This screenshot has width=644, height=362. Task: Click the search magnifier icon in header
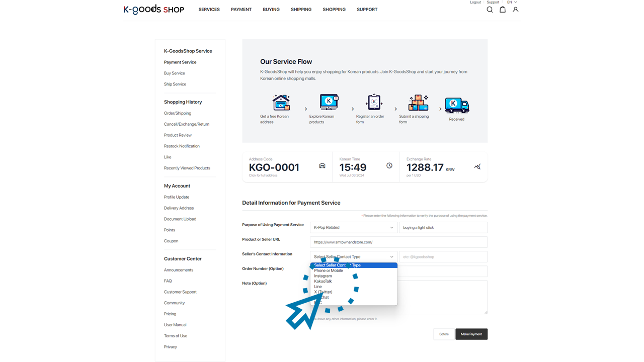click(490, 10)
